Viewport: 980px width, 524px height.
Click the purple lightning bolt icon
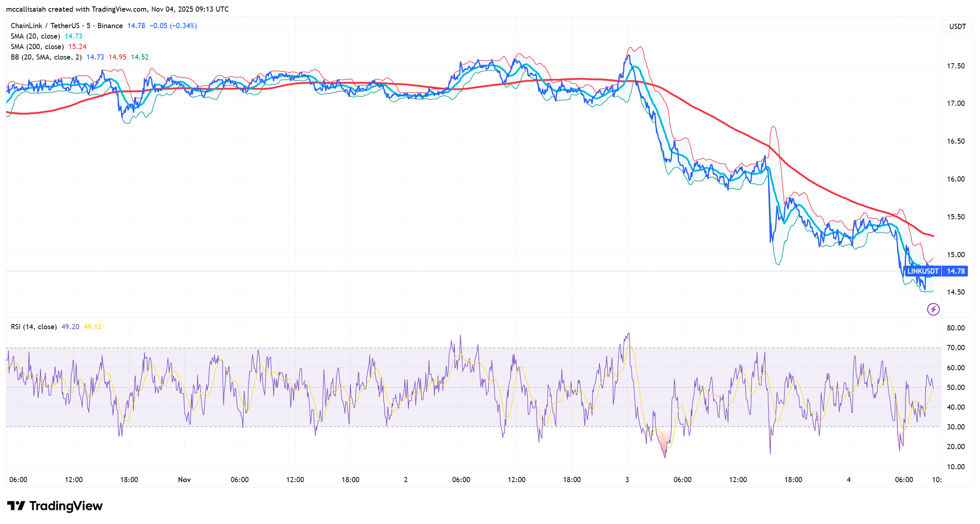933,309
